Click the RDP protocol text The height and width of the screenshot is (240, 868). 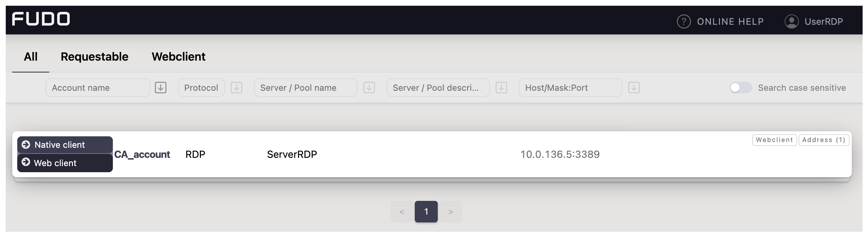pyautogui.click(x=195, y=154)
